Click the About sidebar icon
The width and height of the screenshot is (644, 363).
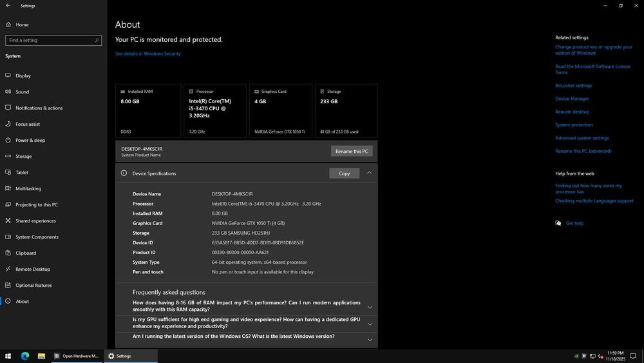pos(8,301)
